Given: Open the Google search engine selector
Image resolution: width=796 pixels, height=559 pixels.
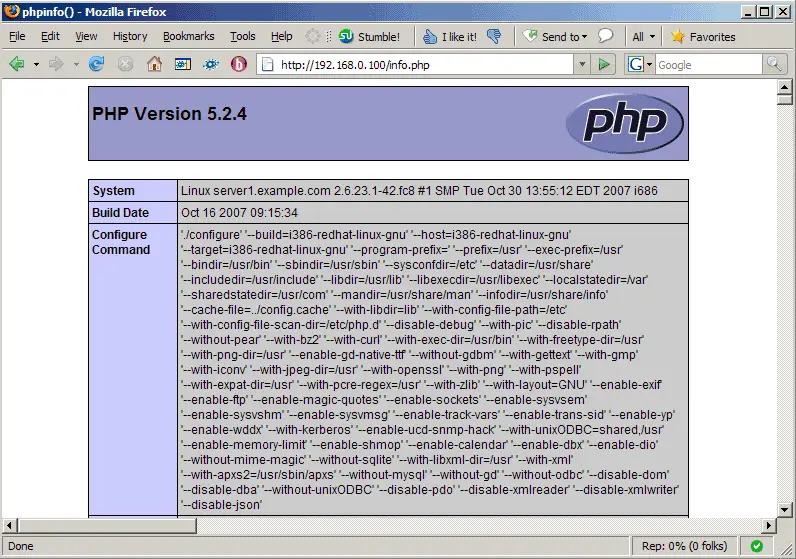Looking at the screenshot, I should (639, 64).
